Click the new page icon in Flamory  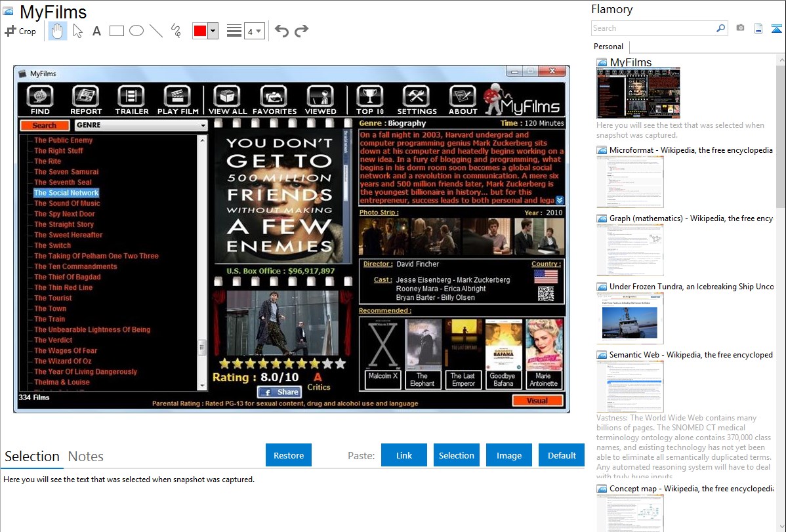click(758, 28)
